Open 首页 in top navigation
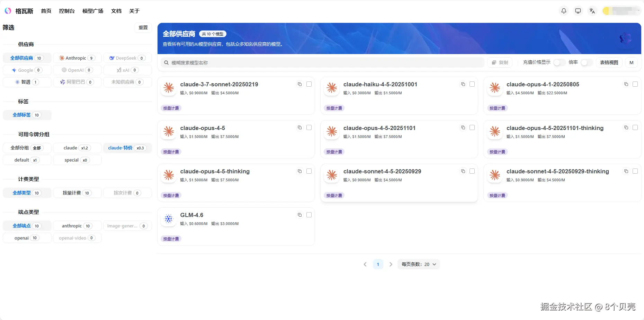Image resolution: width=644 pixels, height=320 pixels. point(46,11)
